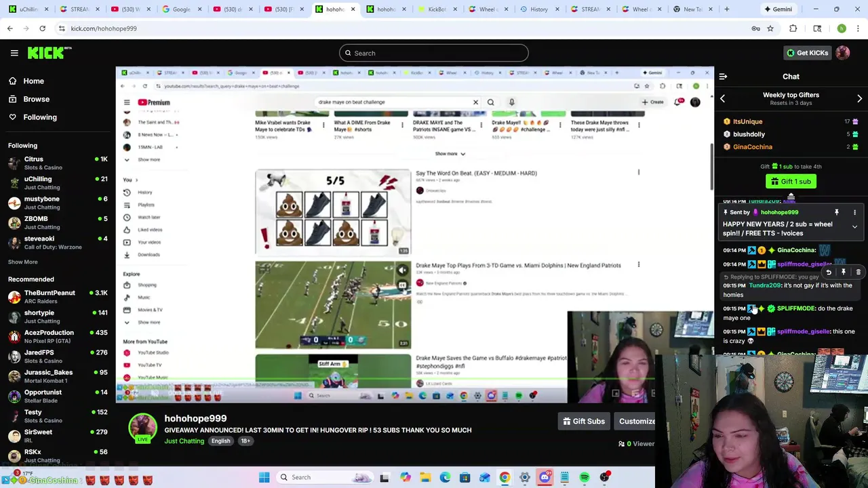This screenshot has height=488, width=868.
Task: Open Gemini button in Chrome
Action: point(777,9)
